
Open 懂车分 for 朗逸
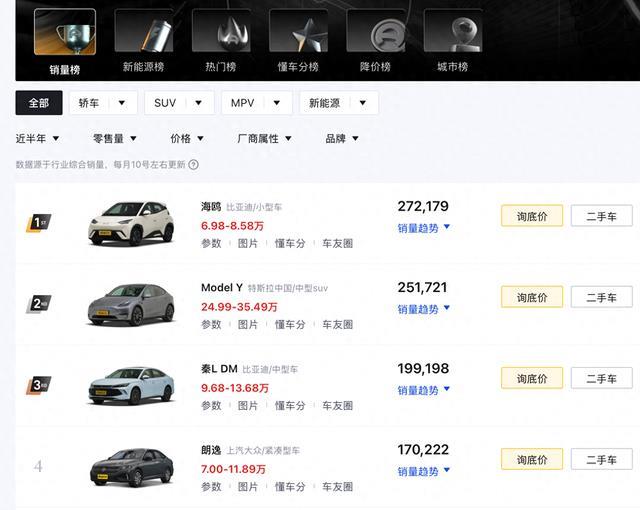tap(290, 486)
